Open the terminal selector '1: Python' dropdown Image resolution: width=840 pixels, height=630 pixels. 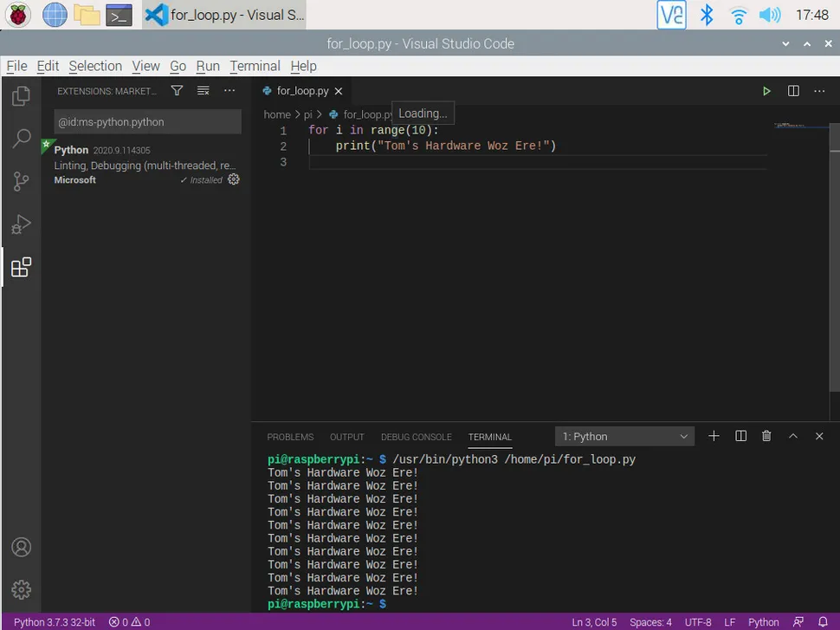624,437
